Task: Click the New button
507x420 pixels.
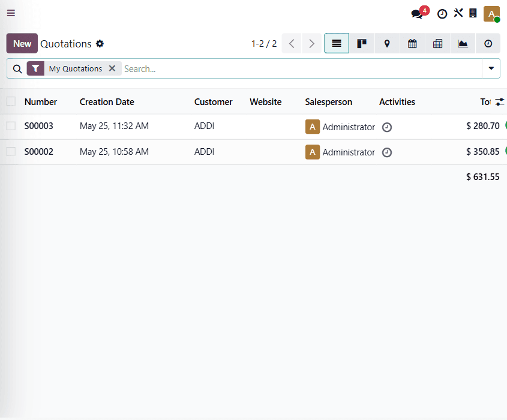Action: click(22, 43)
